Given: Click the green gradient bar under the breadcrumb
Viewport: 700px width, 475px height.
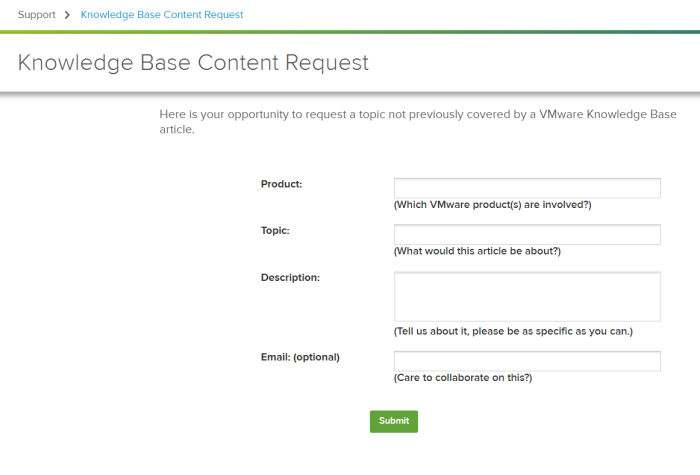Looking at the screenshot, I should [x=350, y=32].
